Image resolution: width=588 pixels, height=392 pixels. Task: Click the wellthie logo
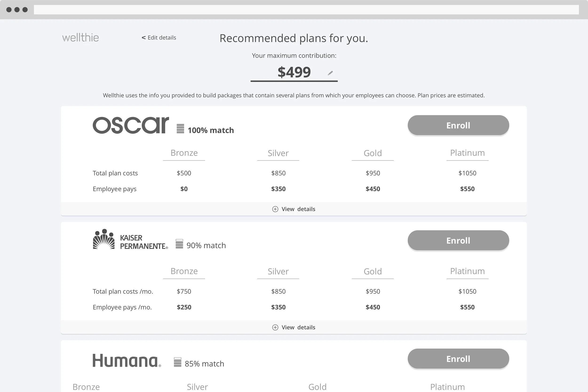80,38
